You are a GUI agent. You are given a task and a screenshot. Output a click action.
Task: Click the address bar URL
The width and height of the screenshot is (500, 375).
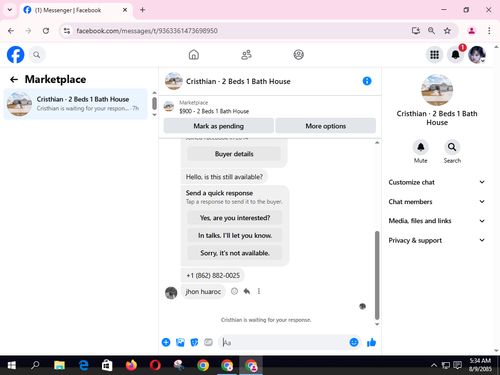147,31
